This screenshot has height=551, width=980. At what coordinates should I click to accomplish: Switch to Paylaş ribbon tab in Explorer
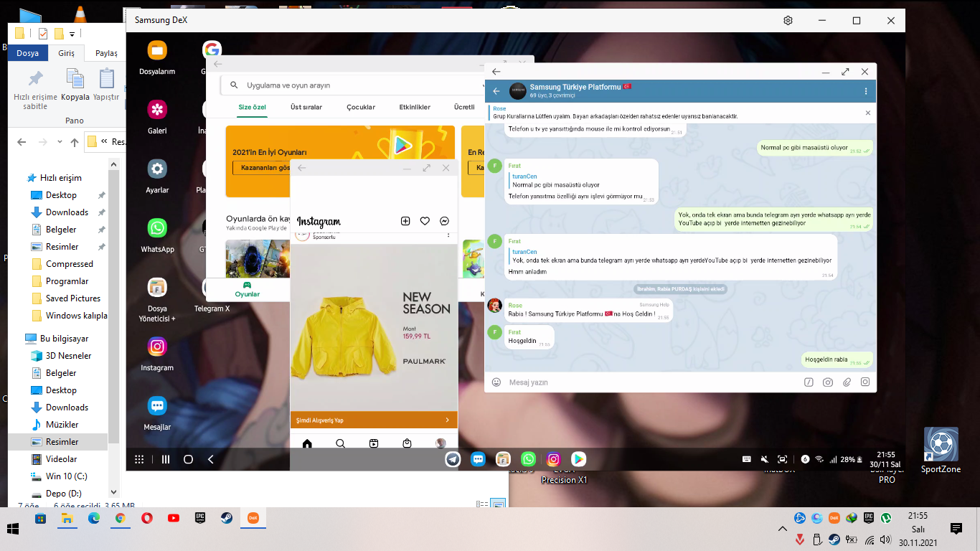[x=106, y=53]
